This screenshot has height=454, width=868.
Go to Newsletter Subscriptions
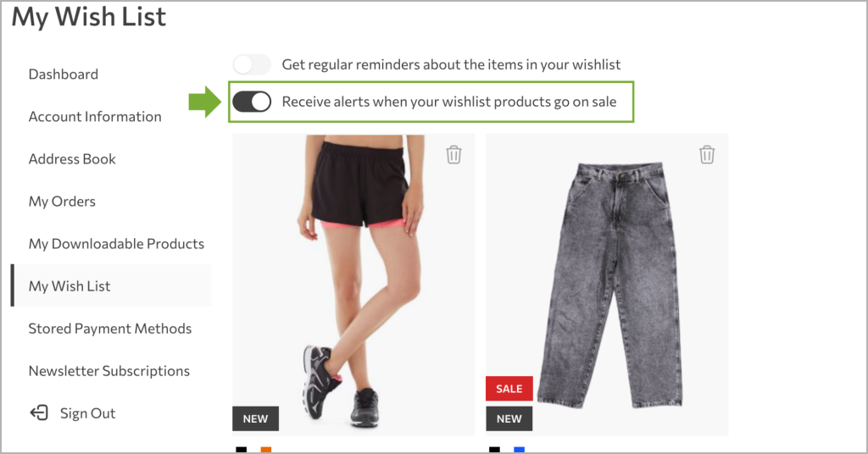[x=109, y=371]
